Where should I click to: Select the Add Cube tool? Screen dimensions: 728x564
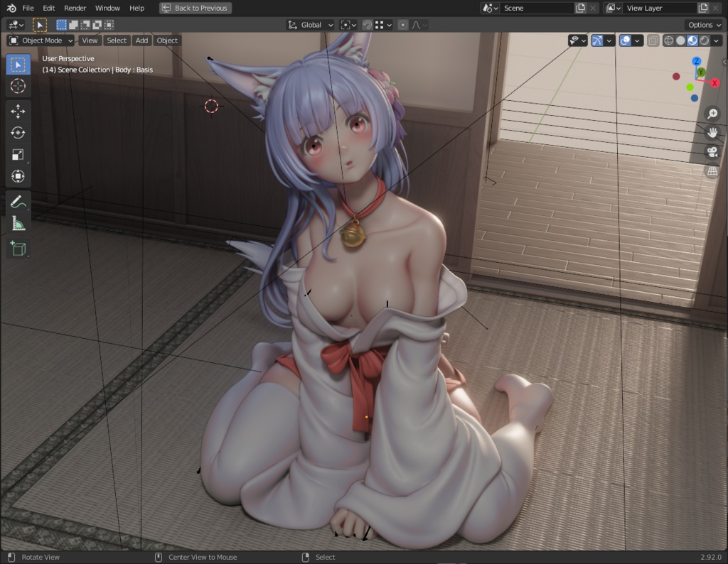tap(18, 248)
